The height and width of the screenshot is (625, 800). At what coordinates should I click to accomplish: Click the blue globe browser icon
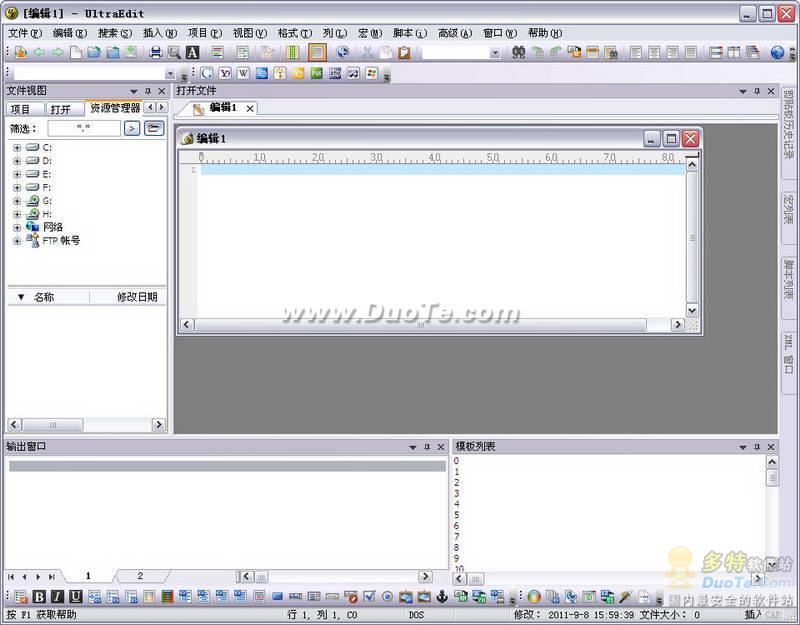pyautogui.click(x=777, y=53)
